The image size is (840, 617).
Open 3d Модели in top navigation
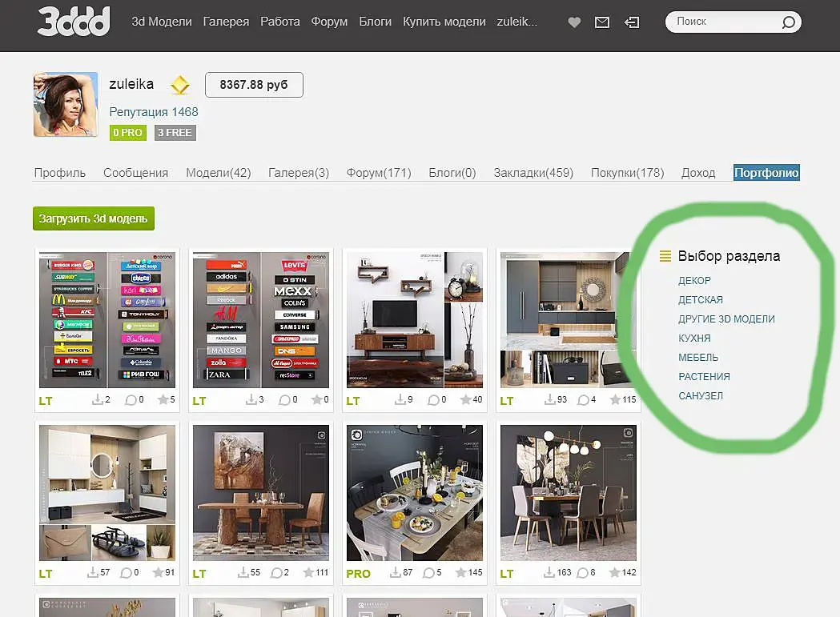click(162, 22)
